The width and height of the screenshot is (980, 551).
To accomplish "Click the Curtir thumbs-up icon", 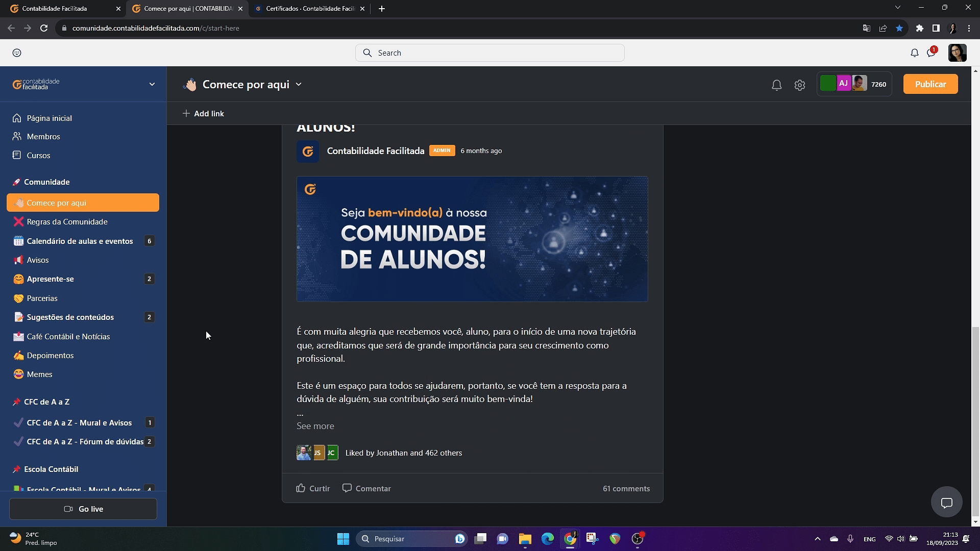I will point(301,488).
